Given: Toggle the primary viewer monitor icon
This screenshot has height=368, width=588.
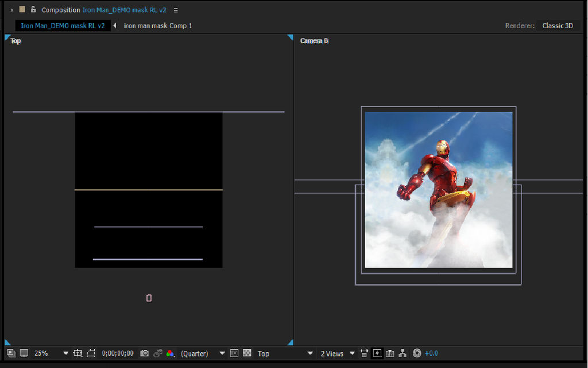Looking at the screenshot, I should point(24,354).
